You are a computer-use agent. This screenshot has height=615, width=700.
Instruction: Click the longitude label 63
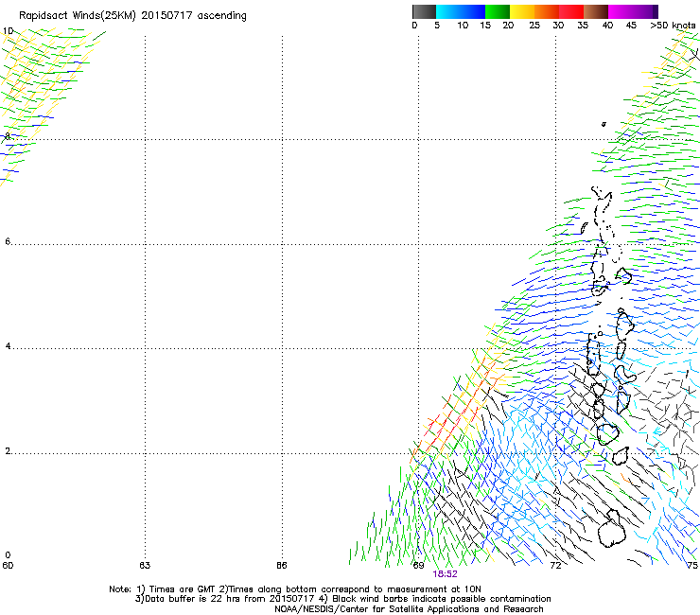tap(145, 566)
